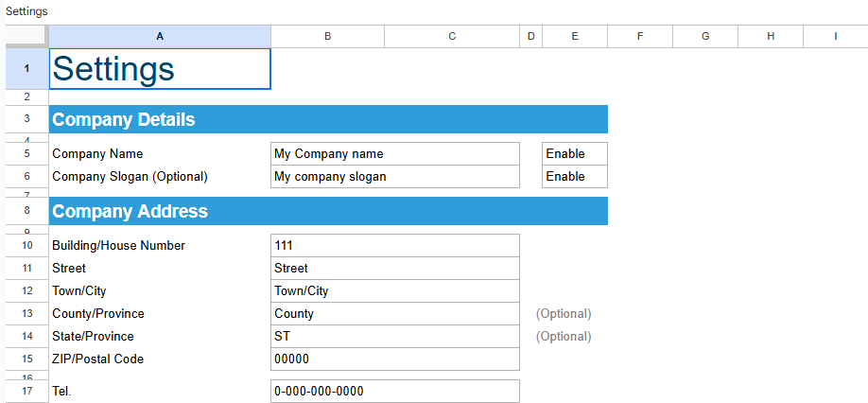Select column A header
The image size is (868, 403).
[x=160, y=36]
